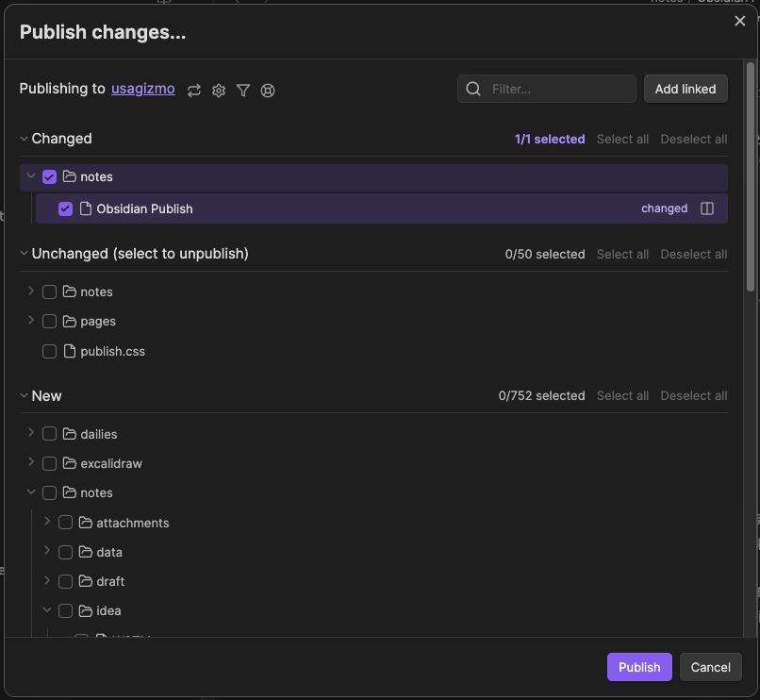Collapse the Unchanged section
The image size is (760, 700).
pos(24,253)
